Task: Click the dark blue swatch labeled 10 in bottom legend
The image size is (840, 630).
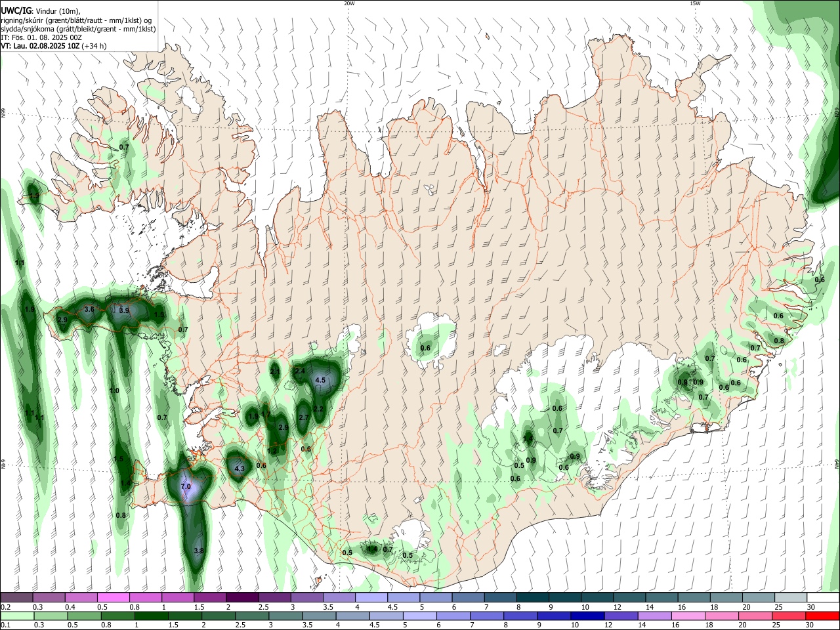Action: pyautogui.click(x=587, y=616)
